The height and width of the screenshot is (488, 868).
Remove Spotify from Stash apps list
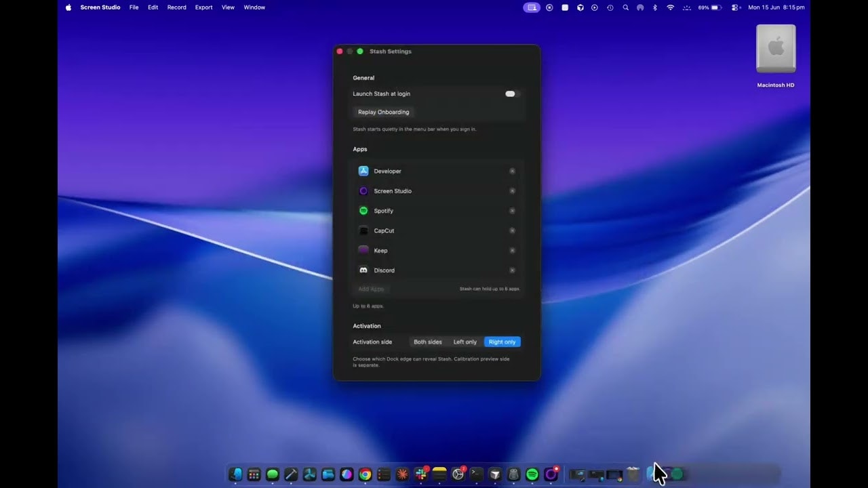(x=512, y=211)
